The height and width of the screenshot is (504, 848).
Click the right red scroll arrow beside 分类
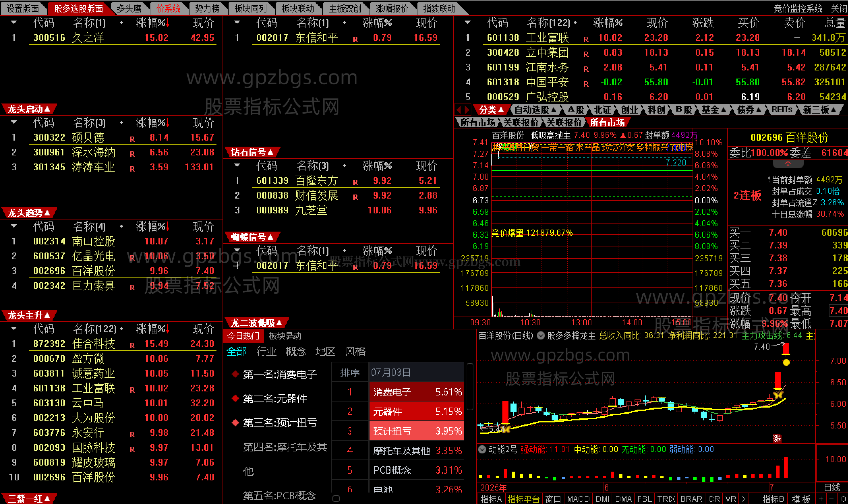pyautogui.click(x=467, y=110)
